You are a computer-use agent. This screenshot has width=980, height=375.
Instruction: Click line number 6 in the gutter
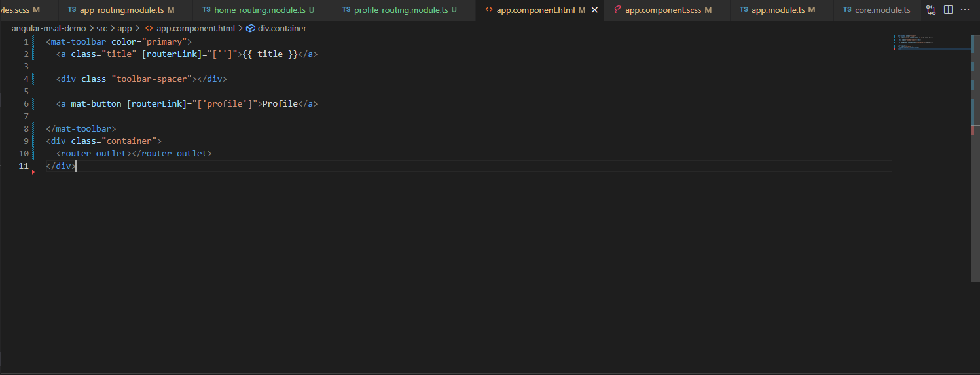click(26, 104)
